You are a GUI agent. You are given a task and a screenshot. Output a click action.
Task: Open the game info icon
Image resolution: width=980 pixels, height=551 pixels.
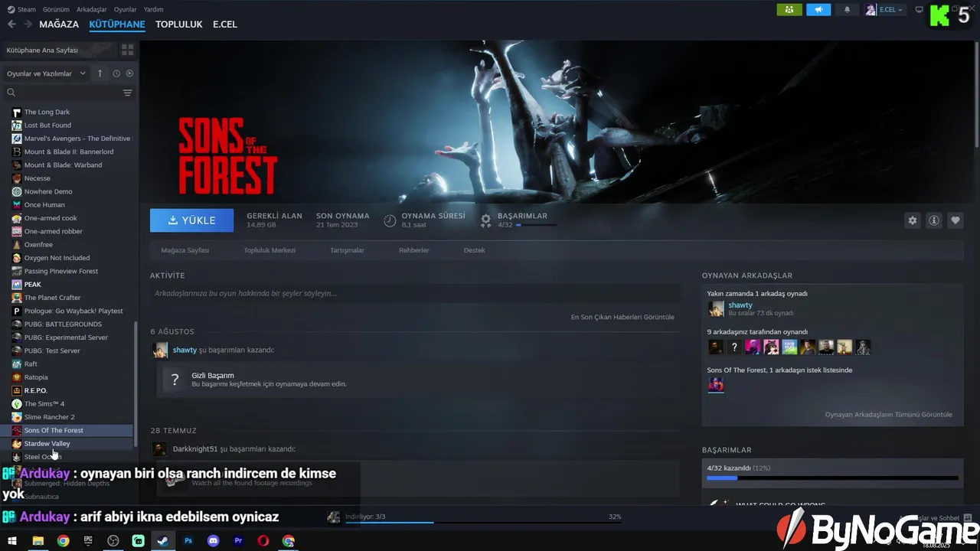pos(934,220)
